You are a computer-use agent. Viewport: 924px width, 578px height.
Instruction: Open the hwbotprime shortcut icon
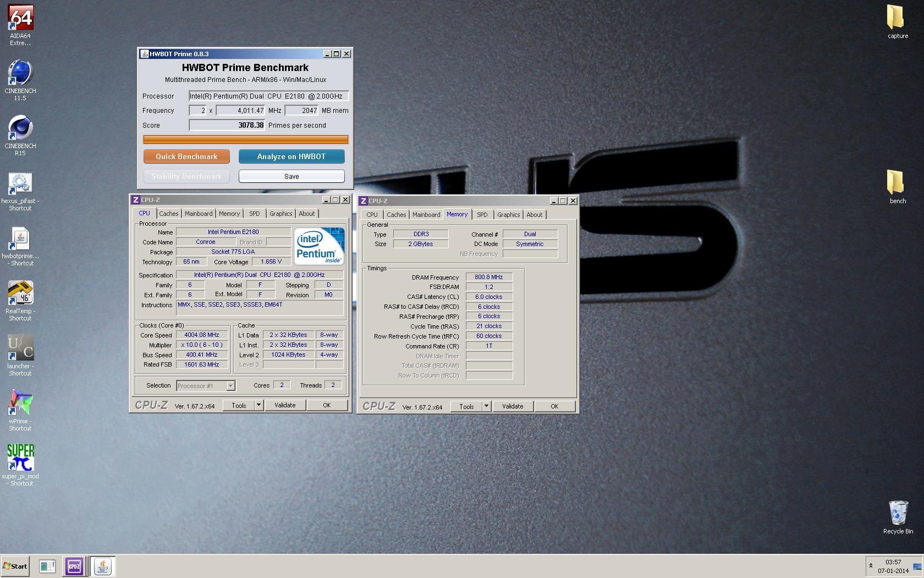point(20,246)
